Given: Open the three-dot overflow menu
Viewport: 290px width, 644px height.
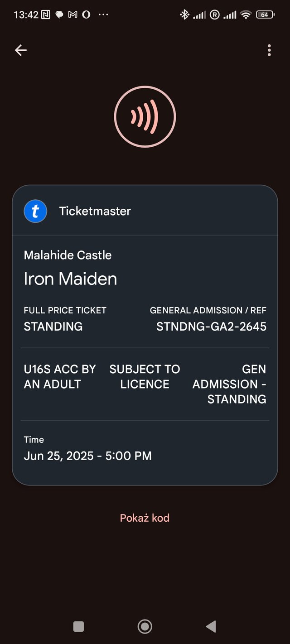Looking at the screenshot, I should [x=269, y=50].
